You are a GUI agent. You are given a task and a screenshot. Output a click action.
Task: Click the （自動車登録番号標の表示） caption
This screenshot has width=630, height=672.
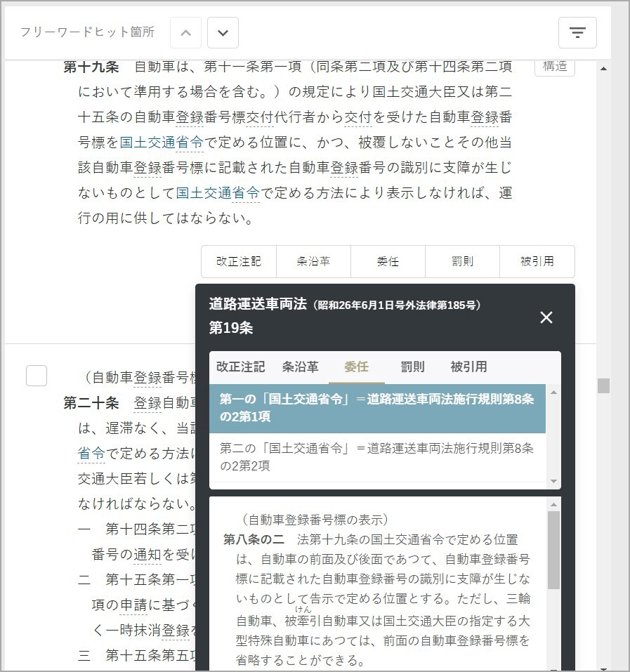[x=315, y=520]
